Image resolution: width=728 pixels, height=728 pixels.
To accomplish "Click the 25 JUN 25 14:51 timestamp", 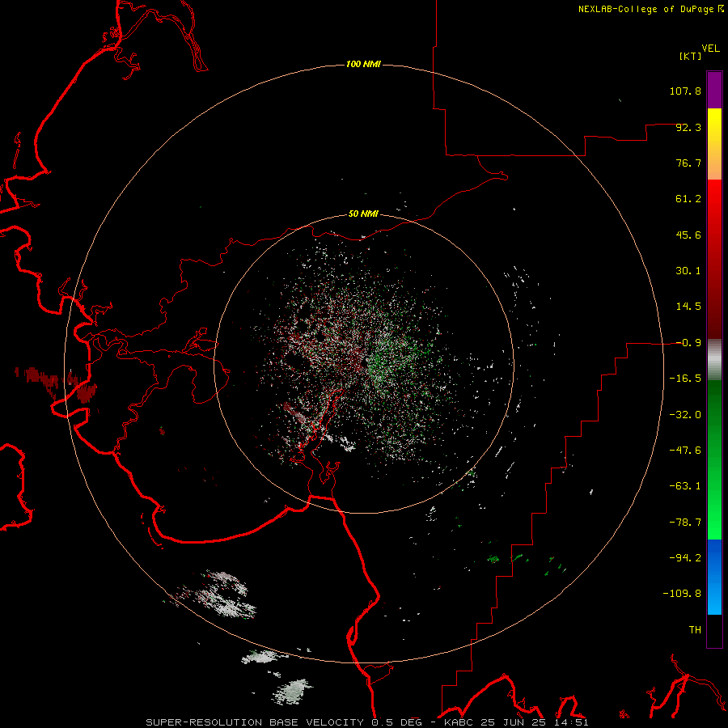I will (x=535, y=722).
